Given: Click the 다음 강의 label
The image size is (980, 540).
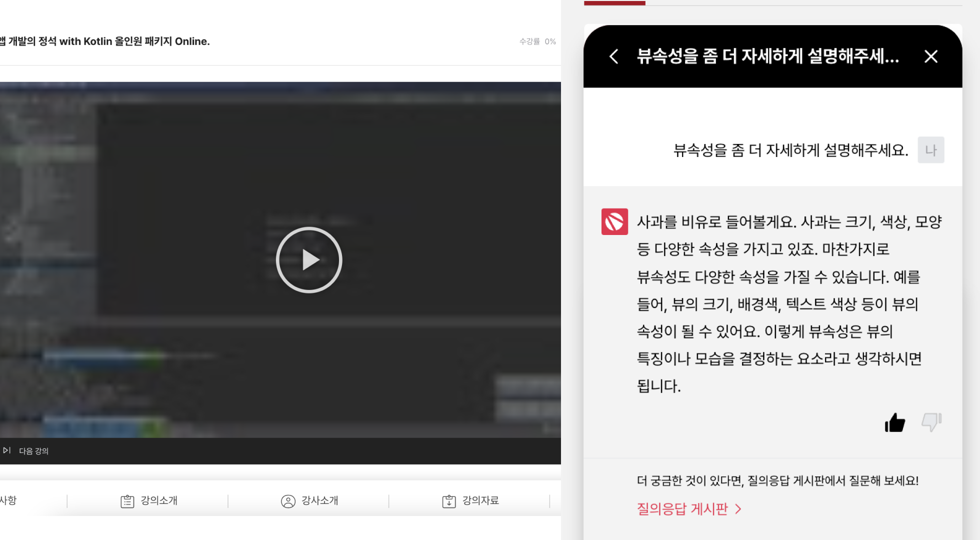Looking at the screenshot, I should click(x=34, y=451).
